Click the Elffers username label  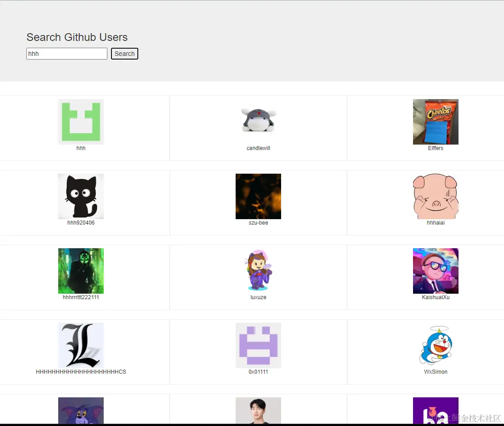pos(435,148)
